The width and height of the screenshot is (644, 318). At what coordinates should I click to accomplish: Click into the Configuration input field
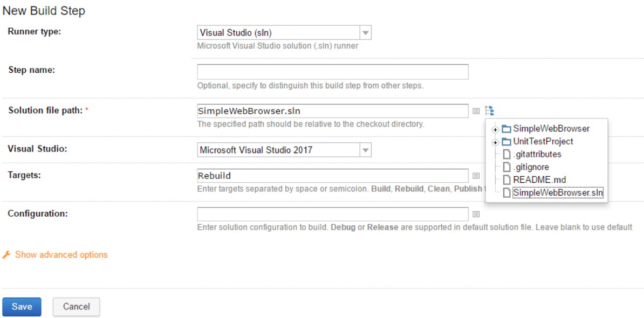332,214
